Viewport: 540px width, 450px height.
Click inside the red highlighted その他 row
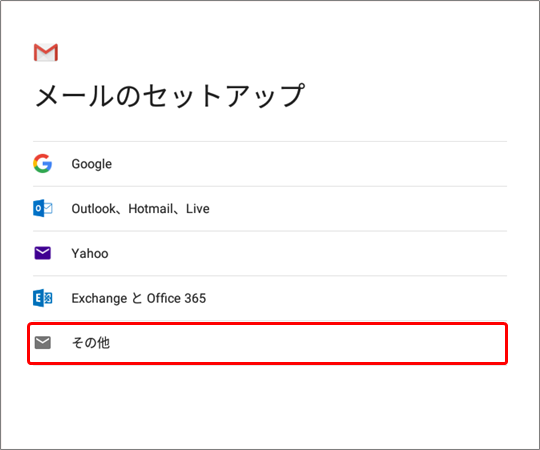[268, 343]
